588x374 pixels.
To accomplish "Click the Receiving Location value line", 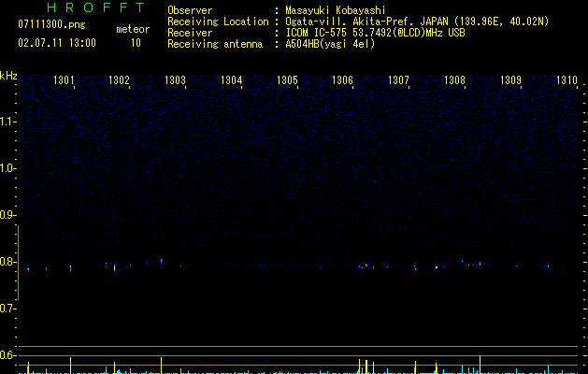I will pyautogui.click(x=417, y=22).
